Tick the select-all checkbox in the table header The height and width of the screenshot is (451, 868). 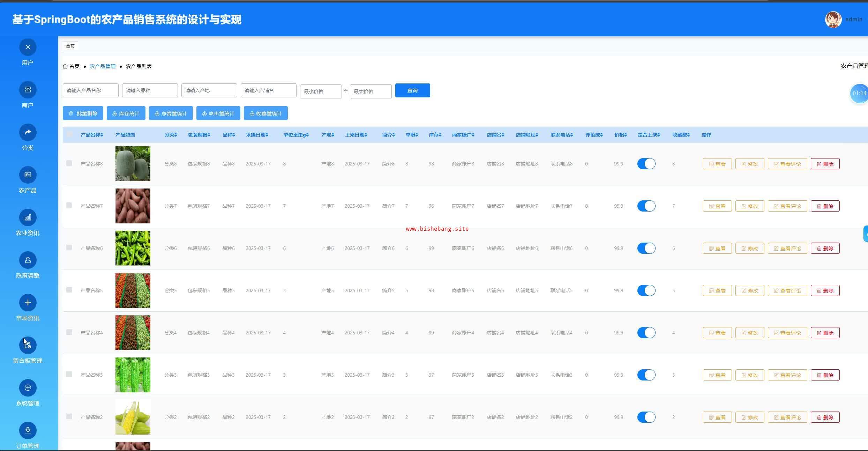pos(69,134)
